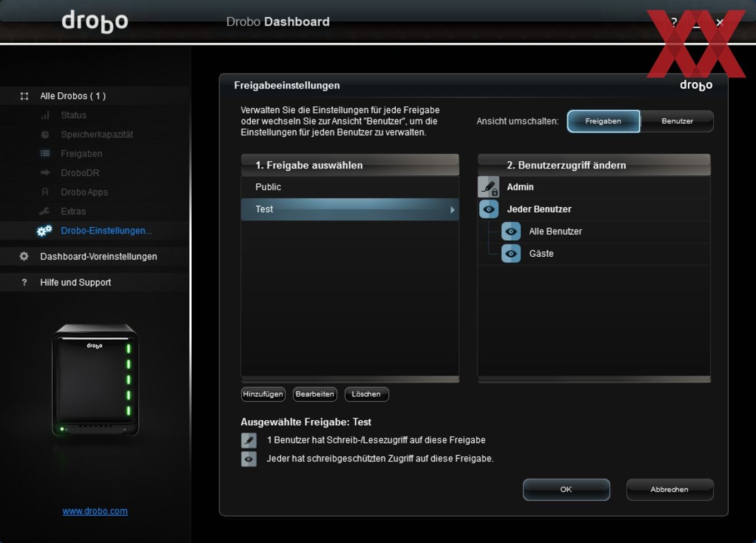Viewport: 756px width, 543px height.
Task: Click the Drobo device image
Action: click(95, 380)
